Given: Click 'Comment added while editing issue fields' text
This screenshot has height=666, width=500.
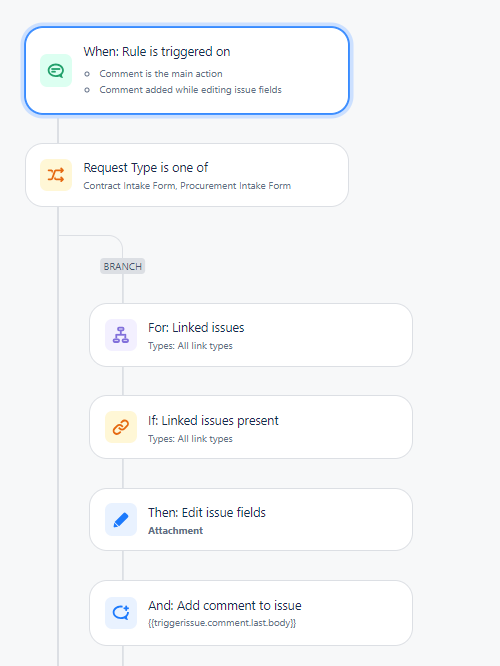Looking at the screenshot, I should tap(190, 90).
